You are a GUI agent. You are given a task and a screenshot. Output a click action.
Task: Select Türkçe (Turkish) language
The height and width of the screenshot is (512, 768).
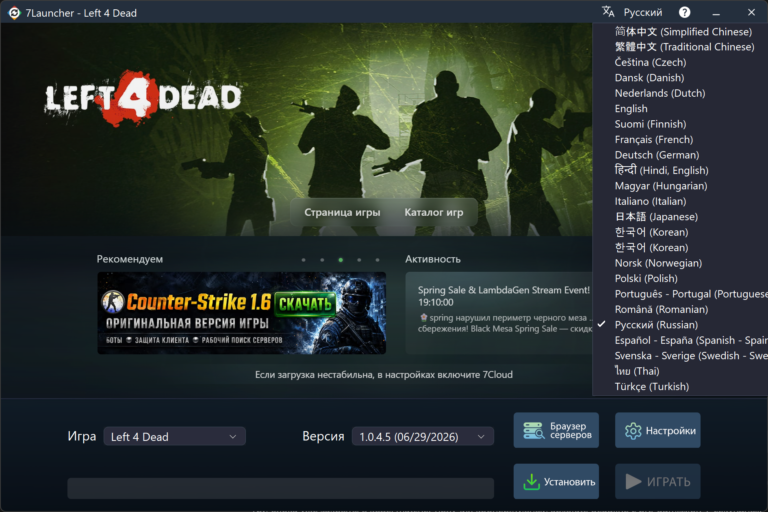[x=651, y=387]
